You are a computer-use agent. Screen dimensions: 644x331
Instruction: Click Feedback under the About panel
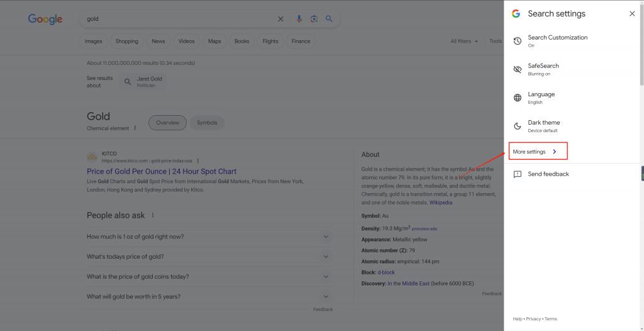[492, 294]
